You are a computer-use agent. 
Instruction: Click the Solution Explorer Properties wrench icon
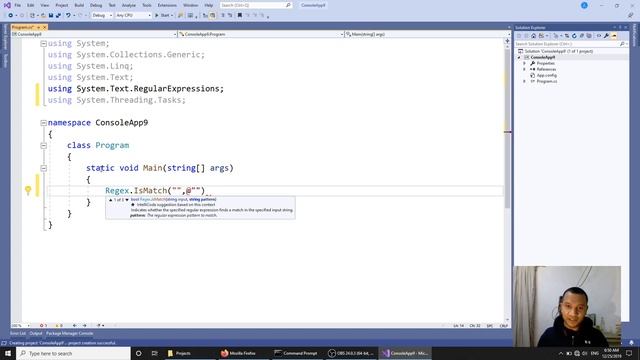(606, 36)
